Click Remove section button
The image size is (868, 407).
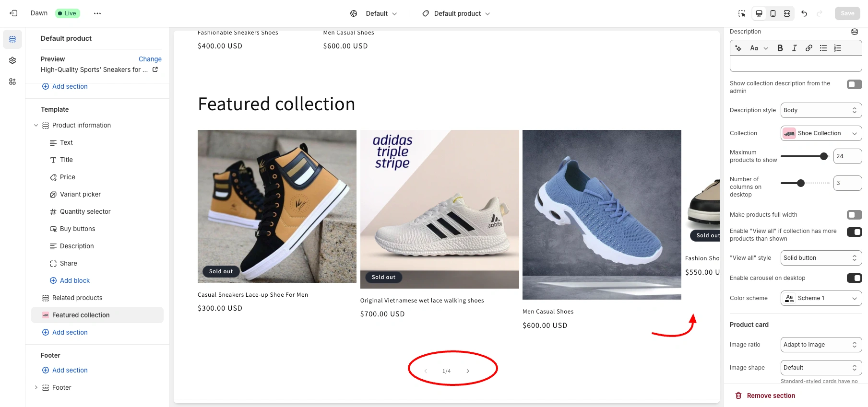point(765,395)
